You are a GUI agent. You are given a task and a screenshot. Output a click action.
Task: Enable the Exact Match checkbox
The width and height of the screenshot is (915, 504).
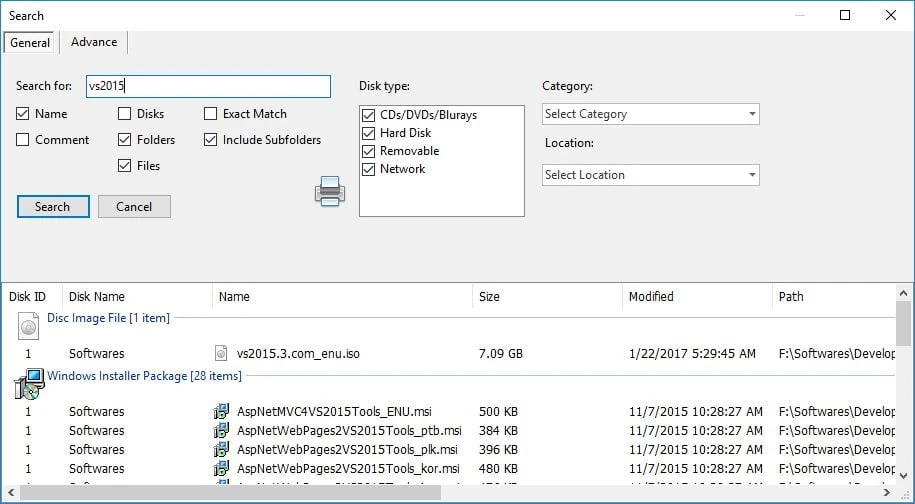[211, 114]
